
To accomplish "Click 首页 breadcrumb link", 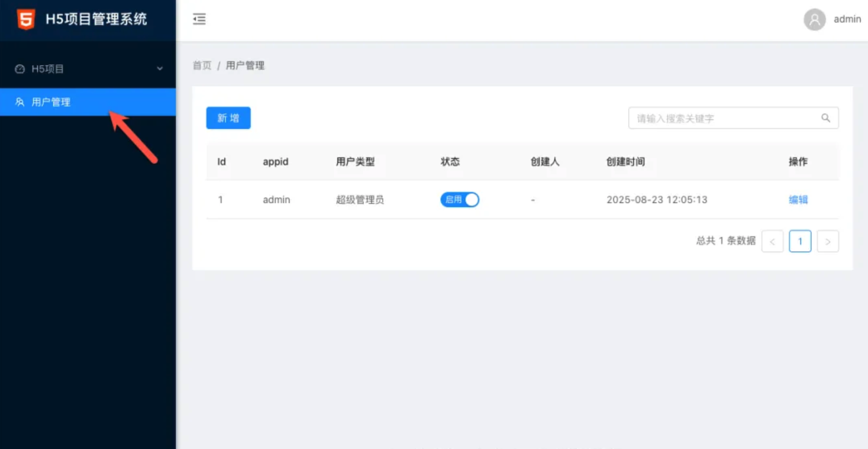I will coord(202,65).
